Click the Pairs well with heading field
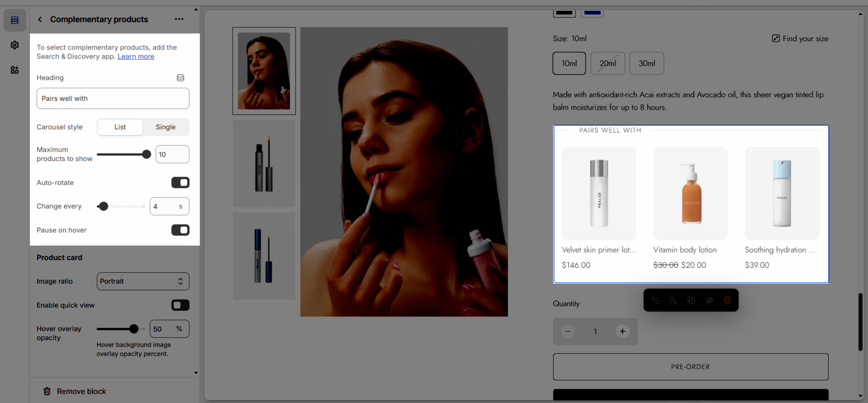868x403 pixels. (113, 99)
